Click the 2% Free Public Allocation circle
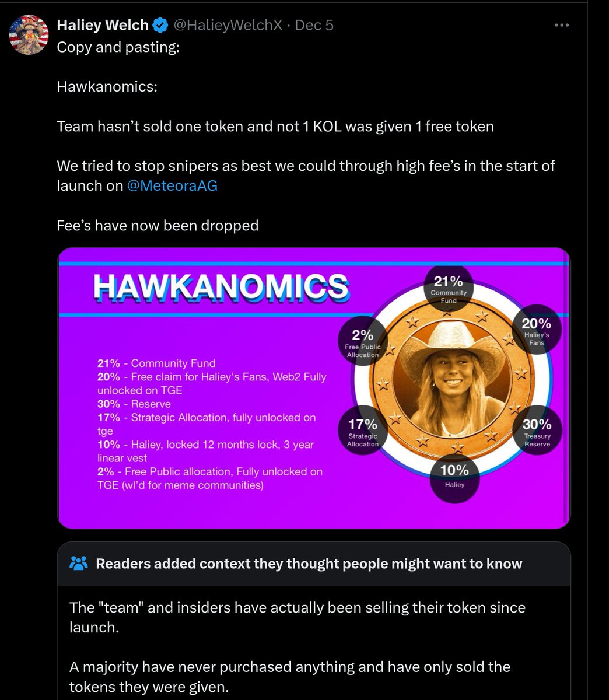The image size is (609, 700). (363, 341)
